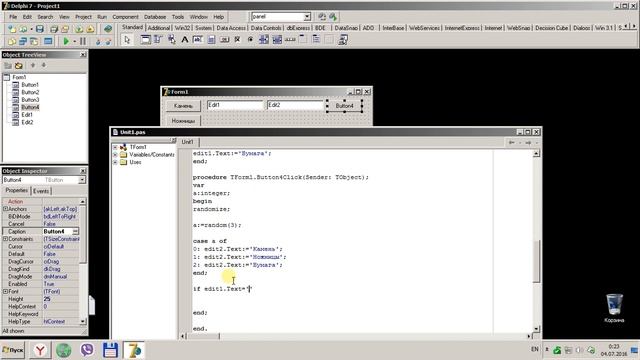
Task: Pick the RadioButton component in the palette
Action: tap(250, 40)
